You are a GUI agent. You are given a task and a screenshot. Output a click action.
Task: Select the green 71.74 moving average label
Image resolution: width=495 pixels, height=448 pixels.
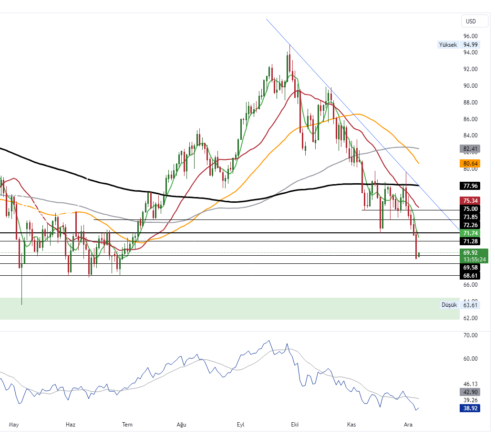click(470, 233)
